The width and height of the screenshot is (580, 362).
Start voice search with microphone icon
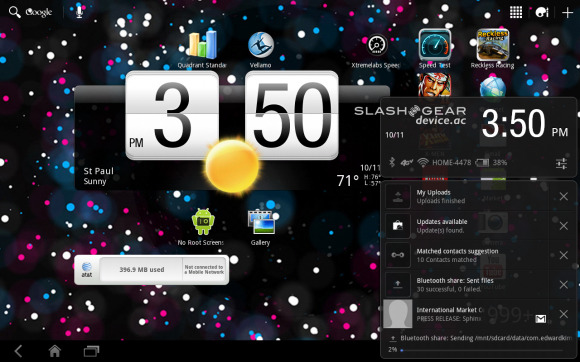(79, 12)
